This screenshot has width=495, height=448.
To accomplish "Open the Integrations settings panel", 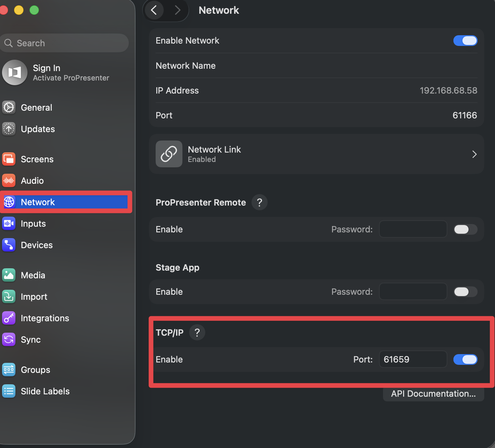I will click(45, 318).
